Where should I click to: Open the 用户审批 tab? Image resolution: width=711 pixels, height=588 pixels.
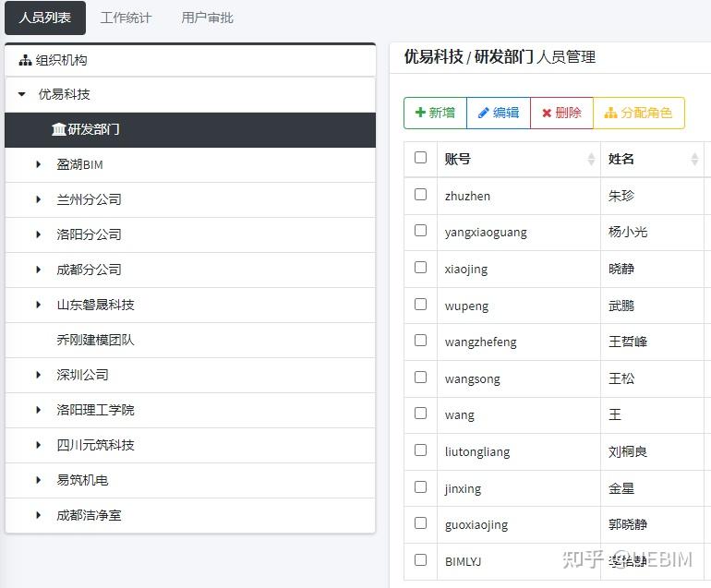pos(207,18)
